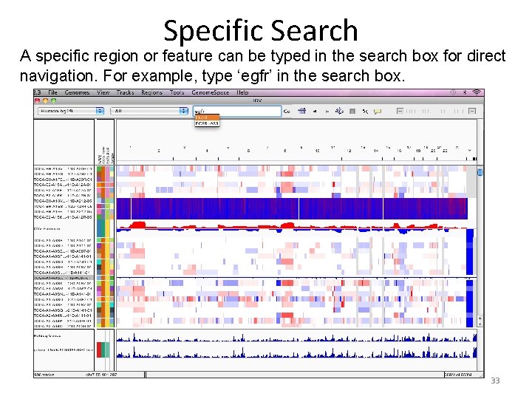Open the Tools menu
The width and height of the screenshot is (532, 399).
pyautogui.click(x=177, y=92)
